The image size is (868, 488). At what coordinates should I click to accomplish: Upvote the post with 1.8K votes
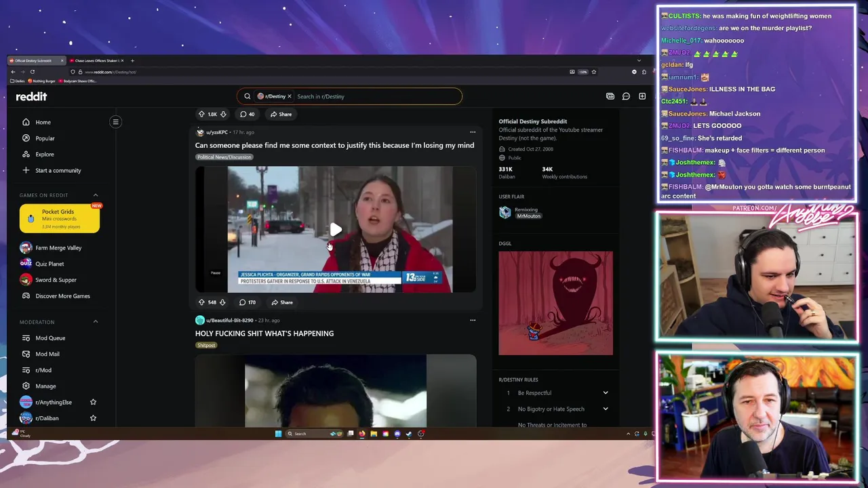pyautogui.click(x=201, y=114)
